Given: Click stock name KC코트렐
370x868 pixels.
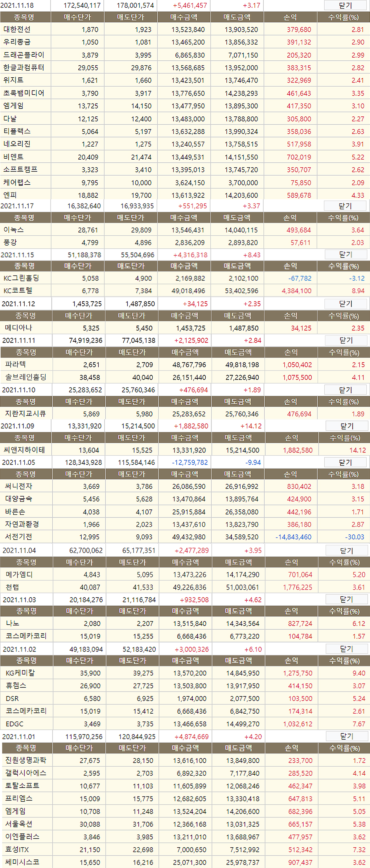Looking at the screenshot, I should 18,290.
